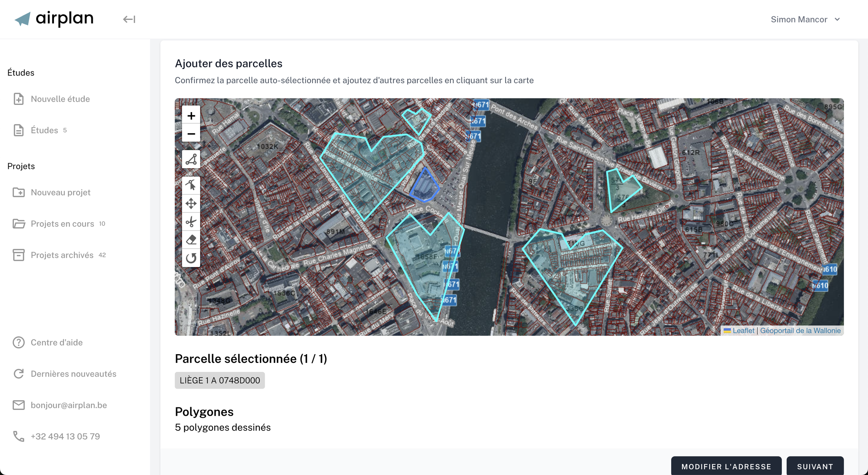The width and height of the screenshot is (868, 475).
Task: Select the edit vertices tool
Action: 191,185
